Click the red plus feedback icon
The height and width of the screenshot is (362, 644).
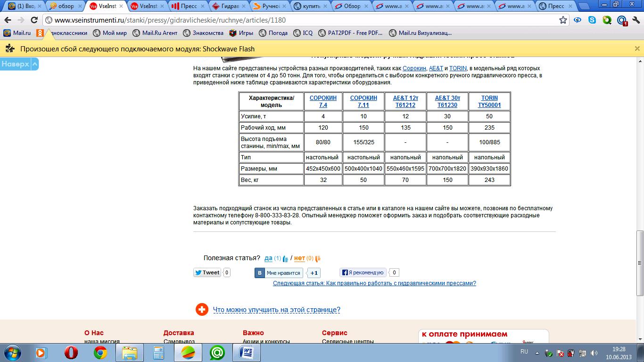pyautogui.click(x=202, y=310)
